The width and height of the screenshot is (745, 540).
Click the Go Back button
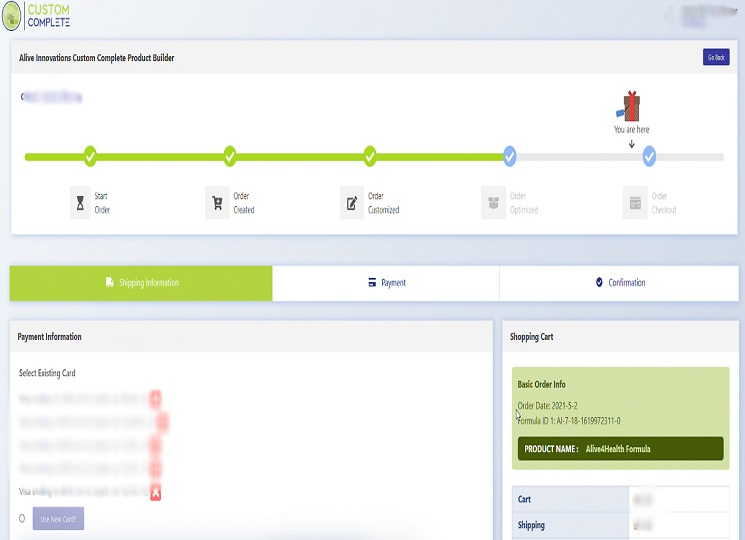tap(715, 58)
